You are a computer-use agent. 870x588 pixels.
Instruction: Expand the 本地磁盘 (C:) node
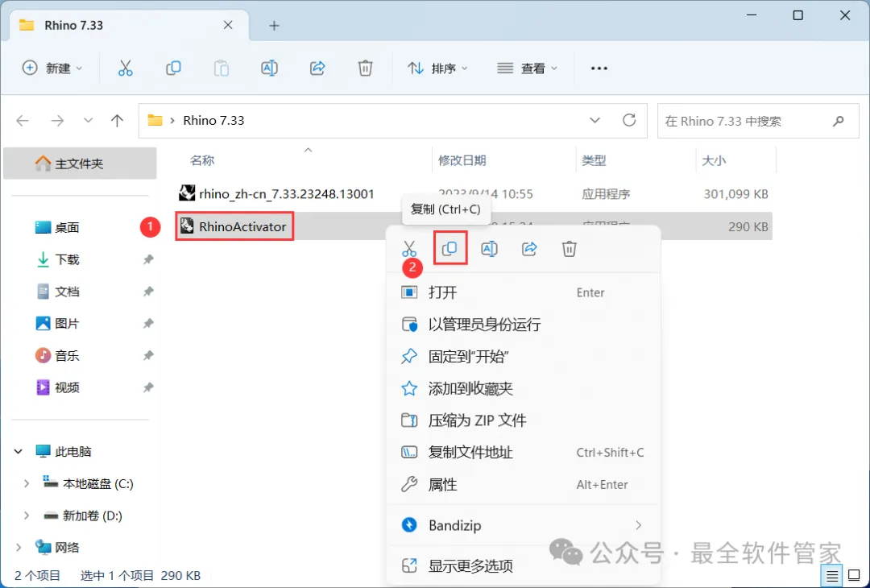pyautogui.click(x=26, y=484)
